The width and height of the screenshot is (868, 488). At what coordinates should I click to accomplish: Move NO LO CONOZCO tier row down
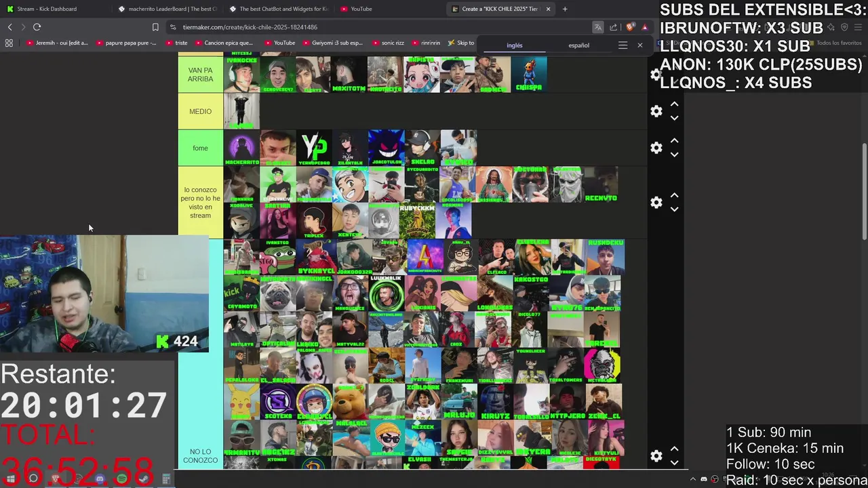pos(674,463)
